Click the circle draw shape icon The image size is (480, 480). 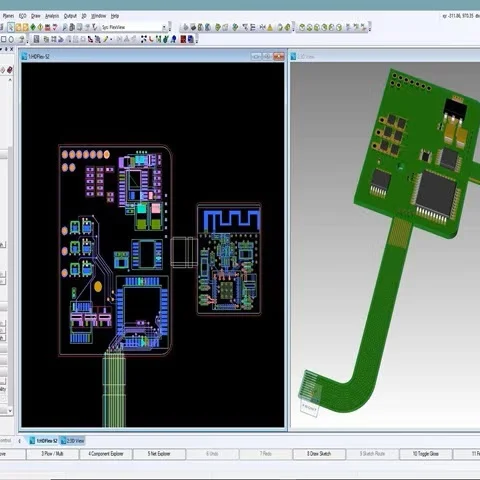tap(11, 39)
